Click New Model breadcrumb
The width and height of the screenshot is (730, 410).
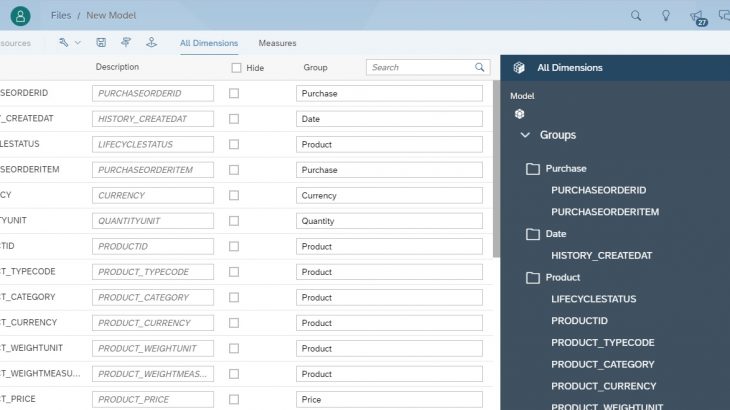click(111, 15)
